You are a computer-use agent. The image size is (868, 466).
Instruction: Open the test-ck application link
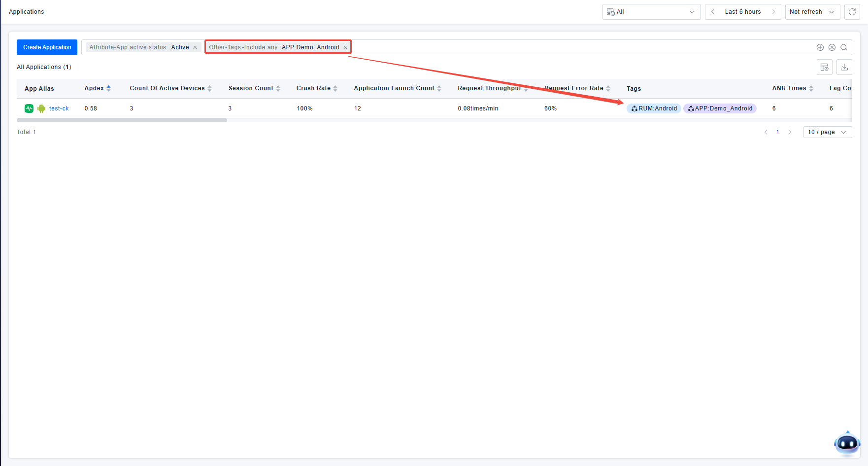click(59, 108)
